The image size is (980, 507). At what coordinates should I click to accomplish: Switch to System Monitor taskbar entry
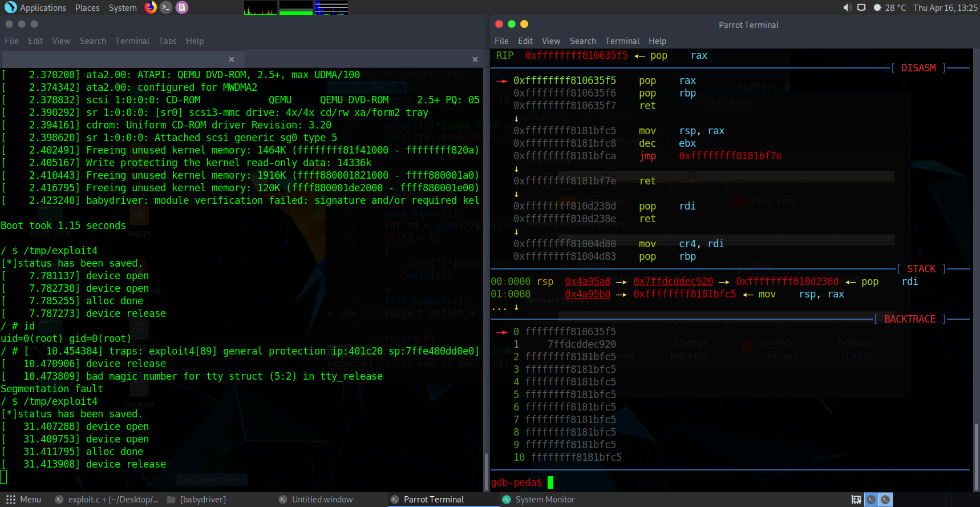click(538, 500)
